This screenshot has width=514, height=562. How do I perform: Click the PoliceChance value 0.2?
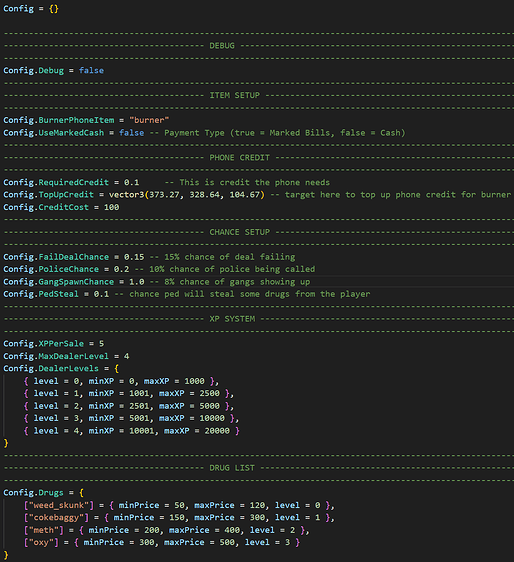tap(122, 269)
